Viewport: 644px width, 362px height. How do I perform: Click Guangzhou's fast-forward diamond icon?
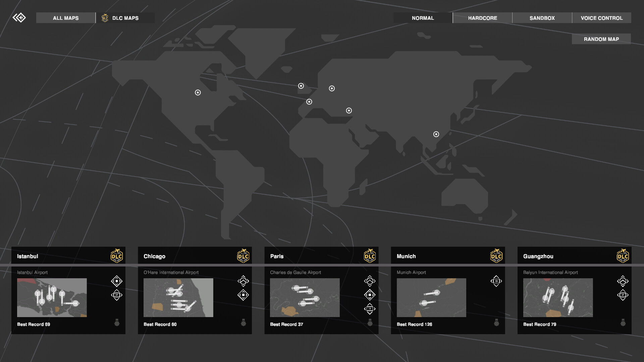(x=623, y=295)
